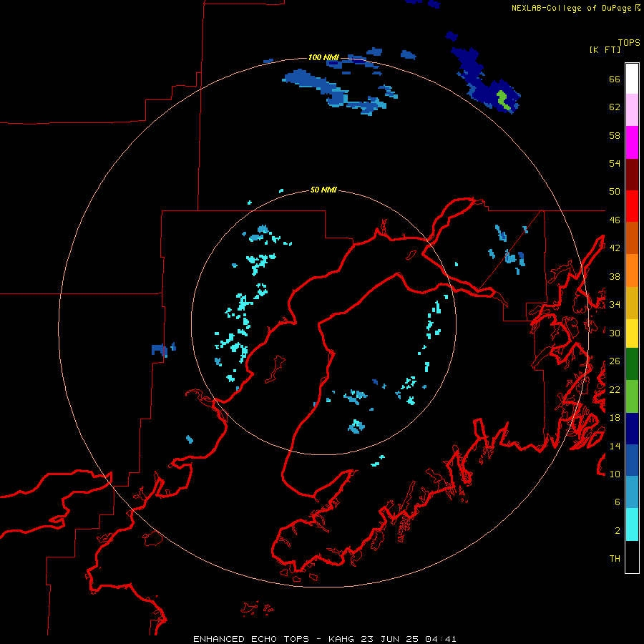This screenshot has width=644, height=644.
Task: Pick the bright red legend swatch
Action: 632,206
